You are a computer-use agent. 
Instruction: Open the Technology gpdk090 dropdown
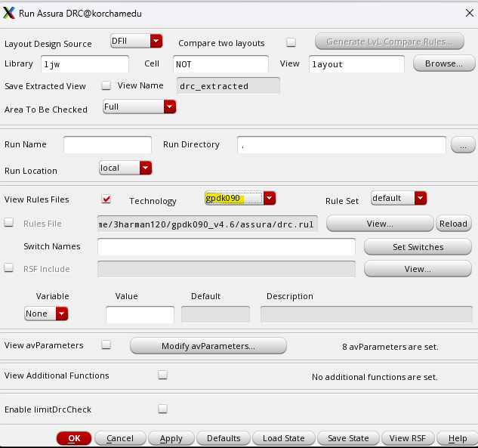click(240, 198)
